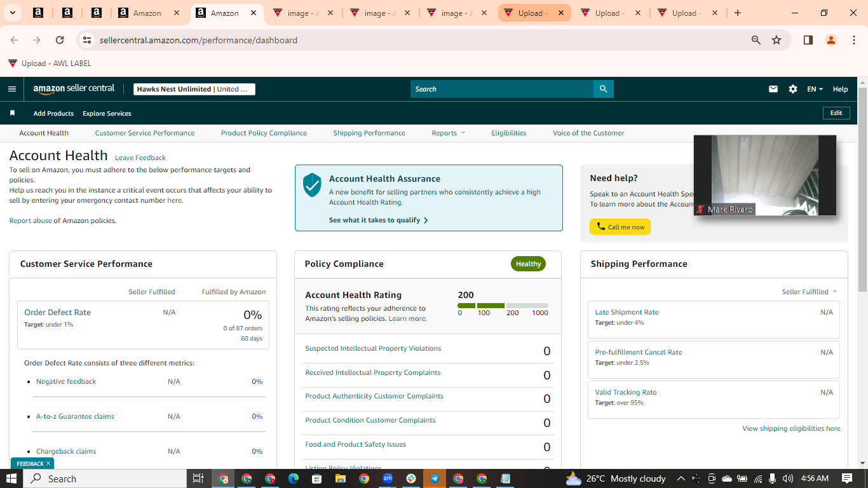Open the Leave Feedback link
This screenshot has width=868, height=488.
coord(140,158)
